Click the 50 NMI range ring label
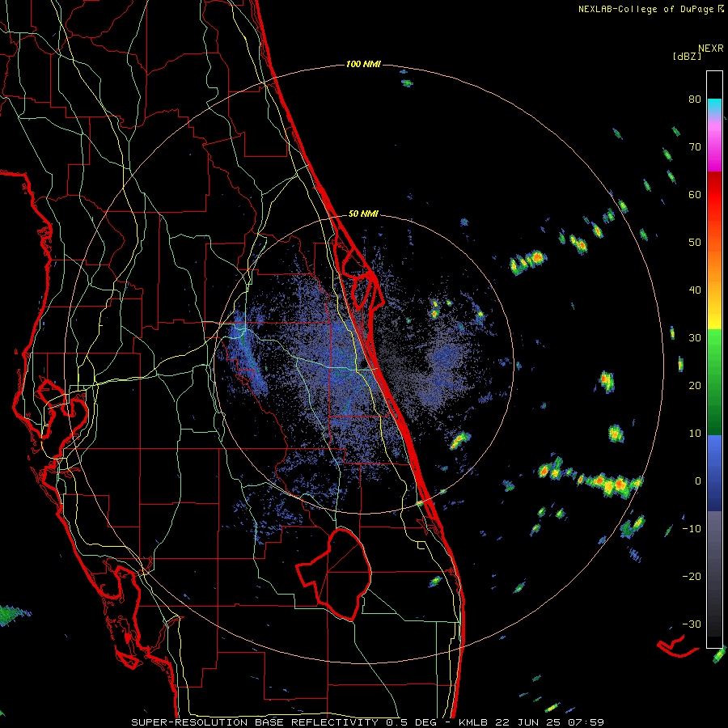Image resolution: width=728 pixels, height=728 pixels. (363, 214)
